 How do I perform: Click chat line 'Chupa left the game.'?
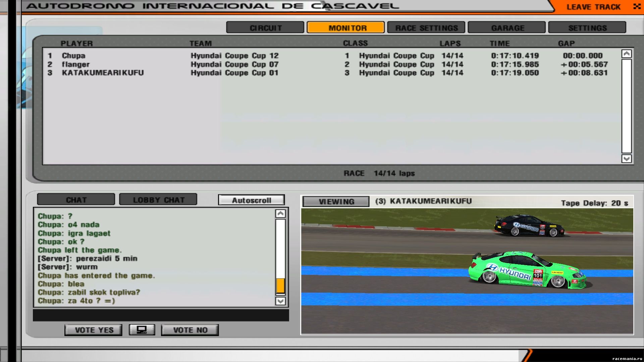[79, 250]
